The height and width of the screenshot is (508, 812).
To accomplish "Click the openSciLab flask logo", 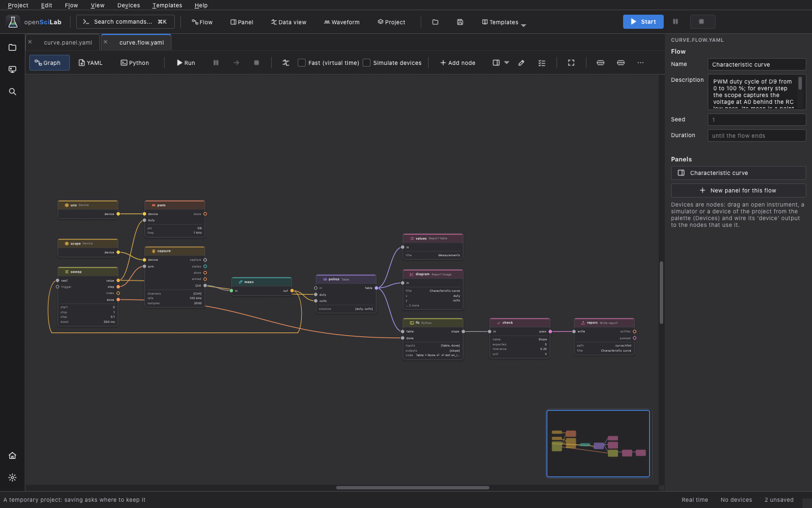I will click(x=13, y=22).
